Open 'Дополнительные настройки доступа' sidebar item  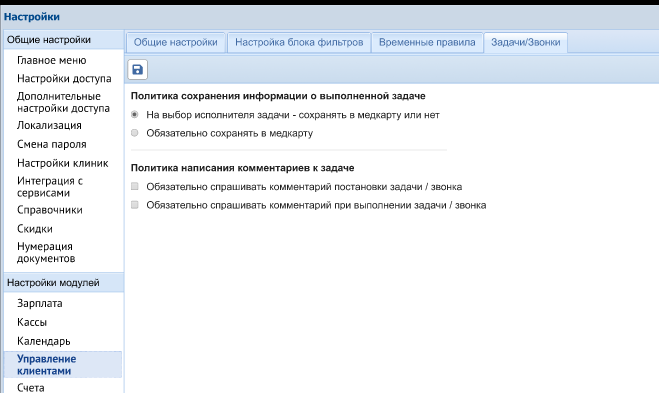[63, 102]
